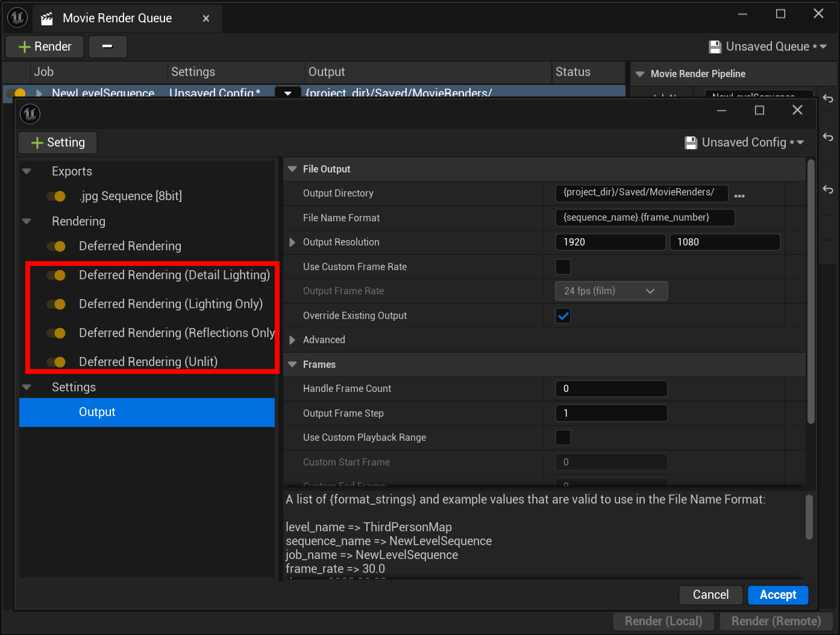Collapse the File Output section
Image resolution: width=840 pixels, height=635 pixels.
tap(292, 169)
